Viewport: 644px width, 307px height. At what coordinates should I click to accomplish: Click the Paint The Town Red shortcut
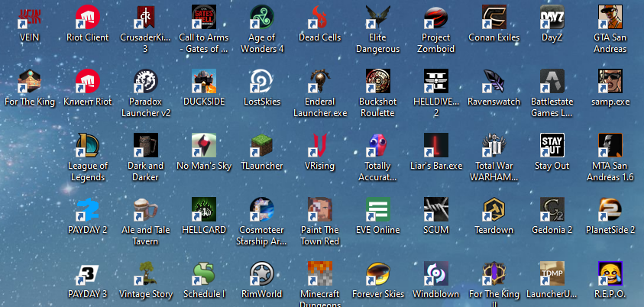point(320,209)
